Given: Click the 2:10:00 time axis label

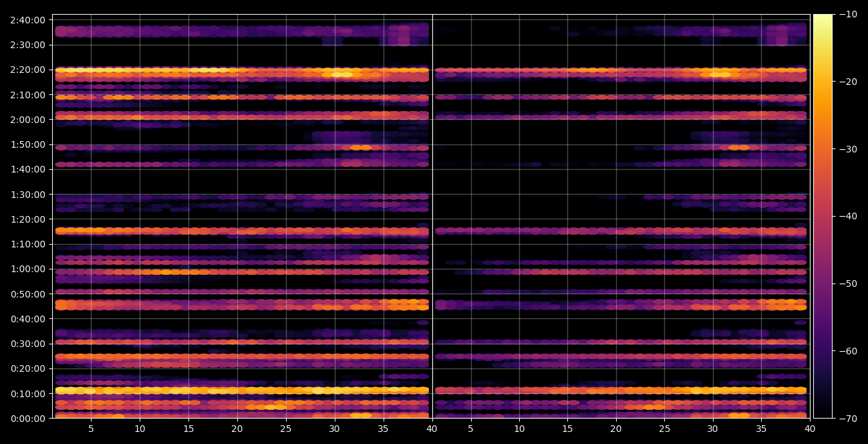Looking at the screenshot, I should click(x=27, y=94).
